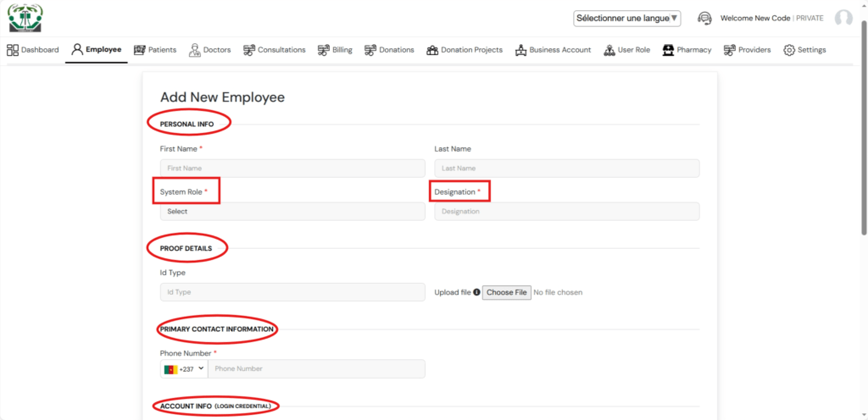Click the PRIMARY CONTACT INFORMATION heading
Viewport: 868px width, 420px height.
[217, 329]
